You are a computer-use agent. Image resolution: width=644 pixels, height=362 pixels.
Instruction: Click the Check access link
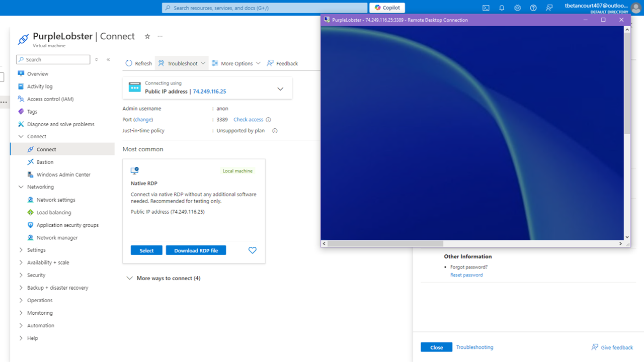tap(248, 120)
